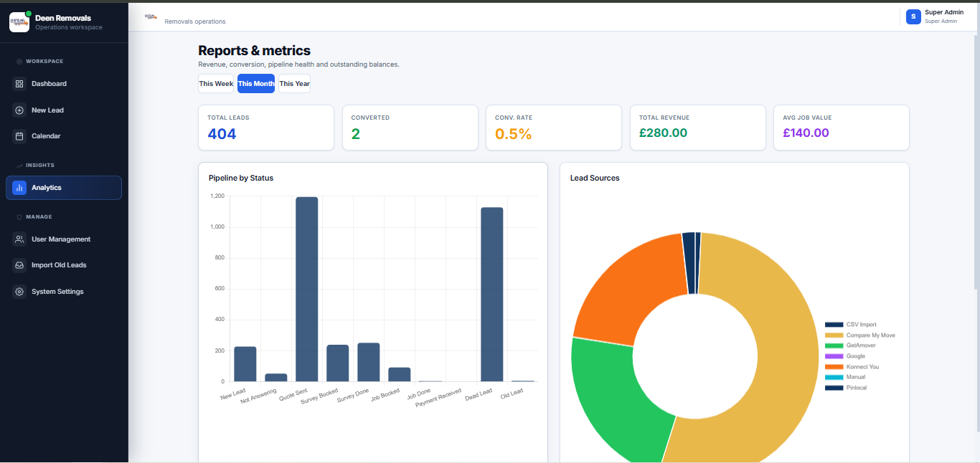
Task: Click the Deen Removals logo icon
Action: 19,22
